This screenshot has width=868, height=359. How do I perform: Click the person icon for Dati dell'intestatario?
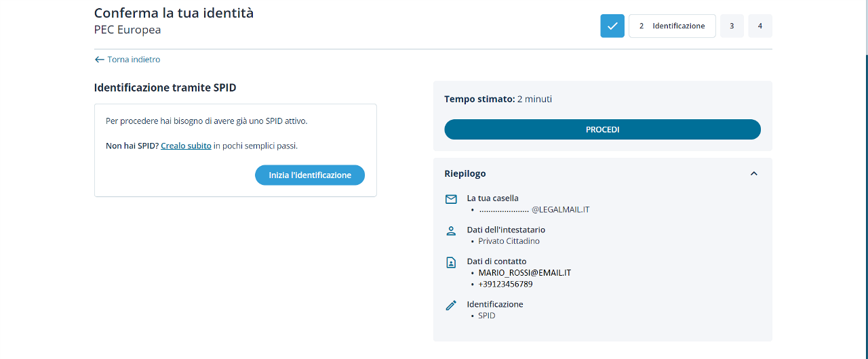click(451, 231)
